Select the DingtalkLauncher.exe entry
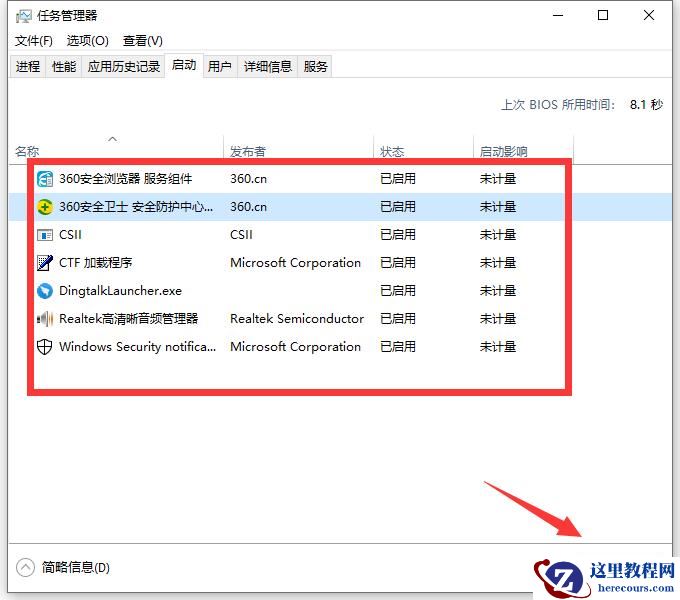Image resolution: width=680 pixels, height=600 pixels. coord(120,291)
